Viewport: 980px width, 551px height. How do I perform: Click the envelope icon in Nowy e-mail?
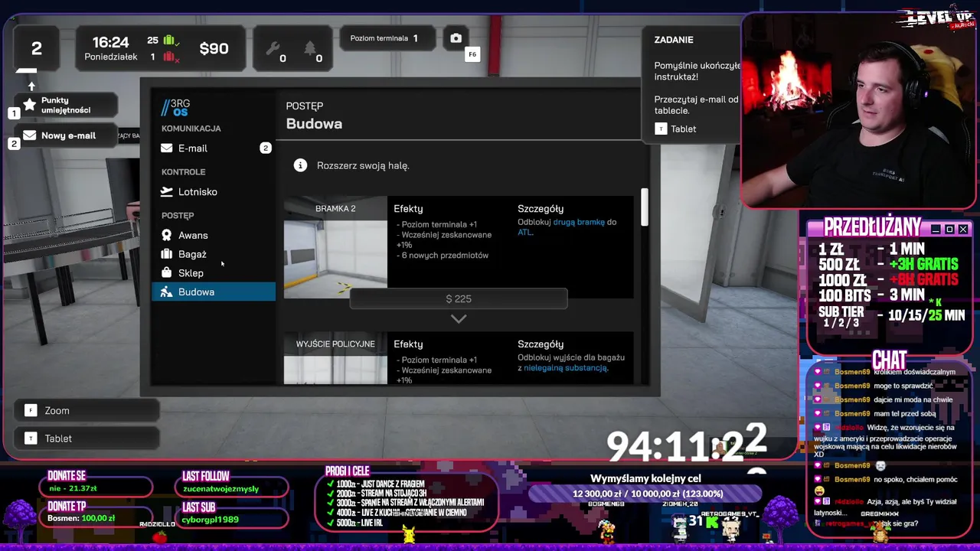coord(30,135)
